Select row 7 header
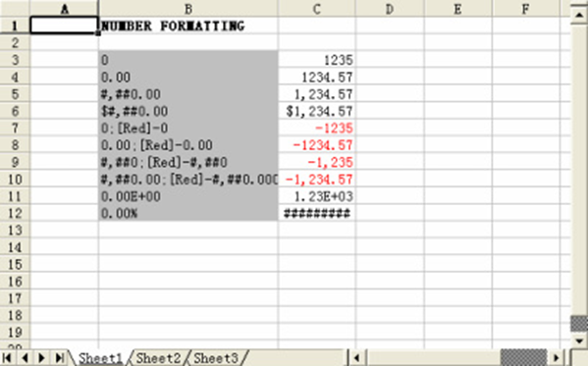 pyautogui.click(x=15, y=129)
